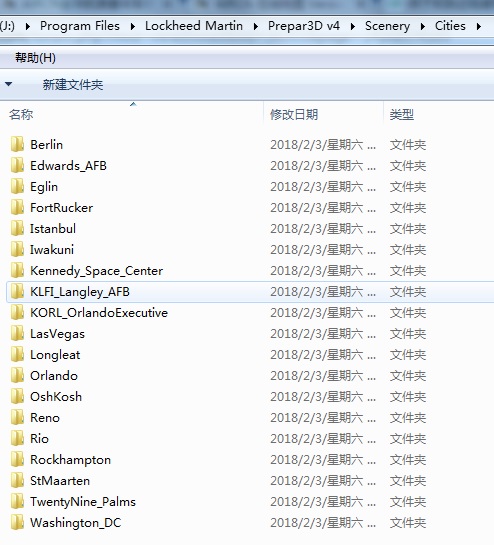This screenshot has height=545, width=494.
Task: Expand the arrow after Program Files
Action: [x=132, y=26]
